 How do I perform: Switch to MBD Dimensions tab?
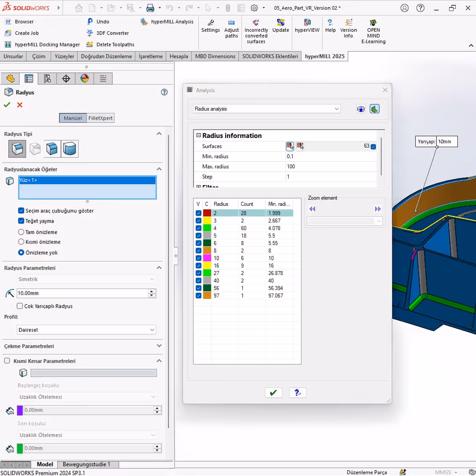[215, 56]
